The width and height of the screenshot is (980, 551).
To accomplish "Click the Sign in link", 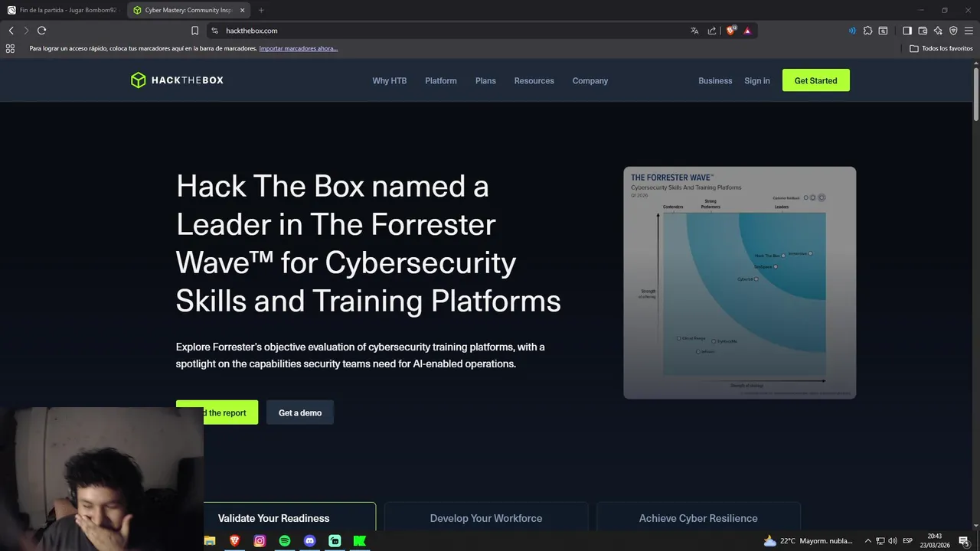I will [757, 80].
